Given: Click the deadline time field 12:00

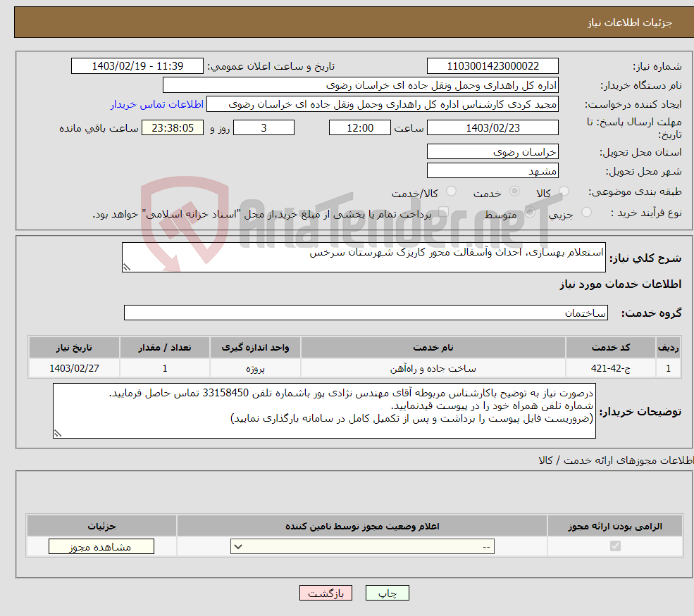Looking at the screenshot, I should (360, 128).
